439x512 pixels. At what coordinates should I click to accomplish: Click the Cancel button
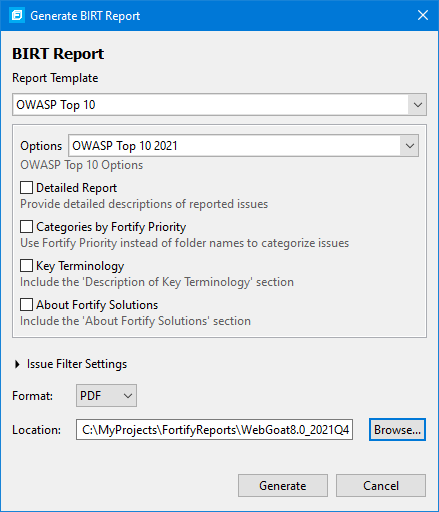tap(381, 486)
